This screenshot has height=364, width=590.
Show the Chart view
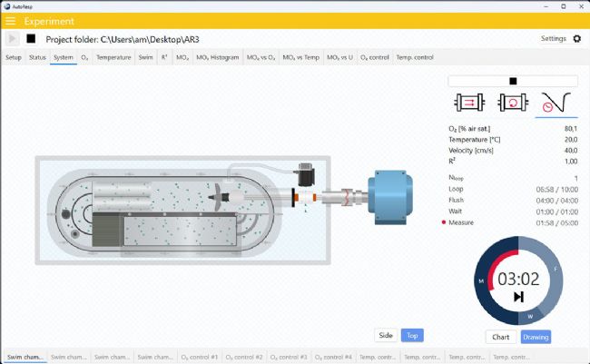coord(500,337)
